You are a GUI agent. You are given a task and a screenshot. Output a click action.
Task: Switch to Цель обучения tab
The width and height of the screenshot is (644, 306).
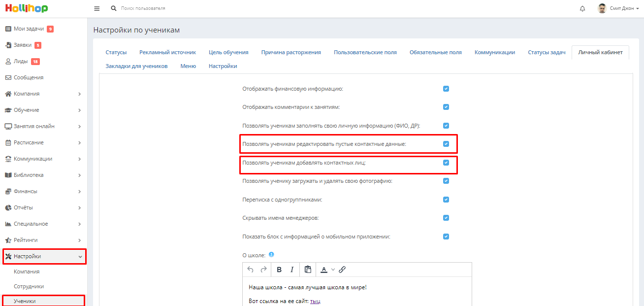pos(228,52)
